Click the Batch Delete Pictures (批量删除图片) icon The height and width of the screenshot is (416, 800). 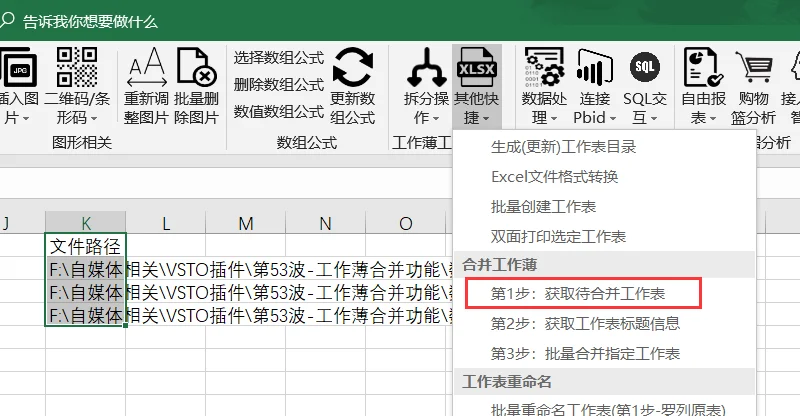tap(196, 67)
